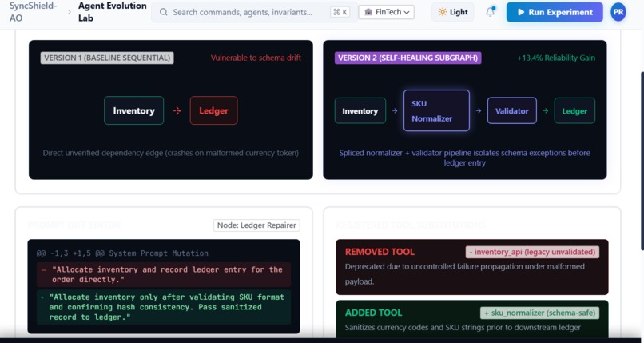Click 'Spliced normalizer + validator pipeline' description
This screenshot has width=644, height=343.
[464, 158]
